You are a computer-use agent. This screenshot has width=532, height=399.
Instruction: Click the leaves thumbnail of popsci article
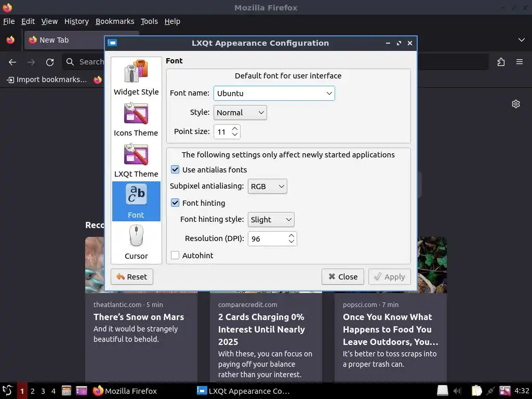coord(432,264)
